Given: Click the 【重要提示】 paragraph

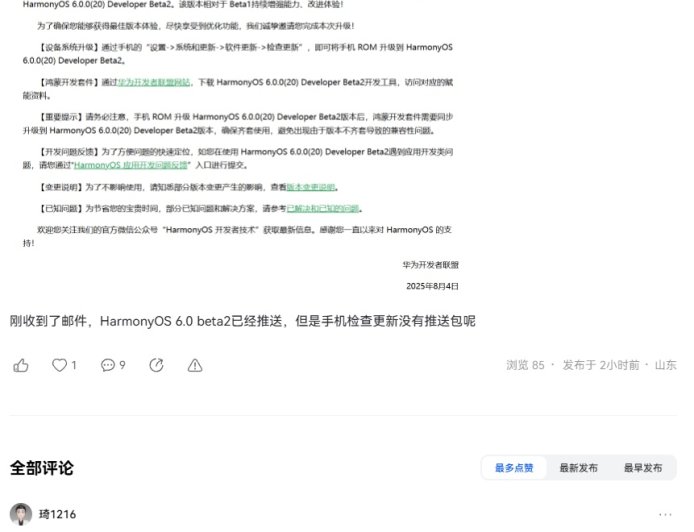Looking at the screenshot, I should [x=238, y=123].
